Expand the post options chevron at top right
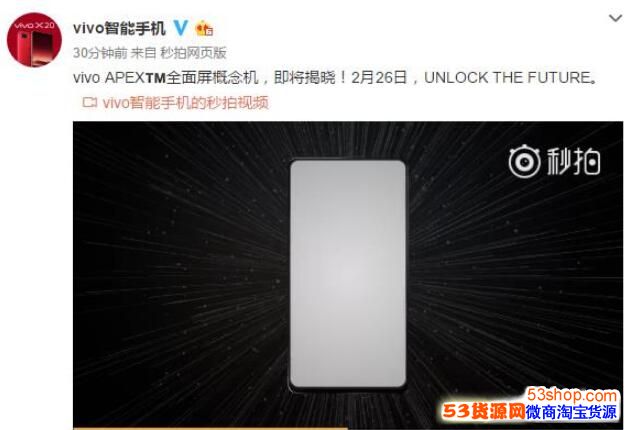 (615, 18)
